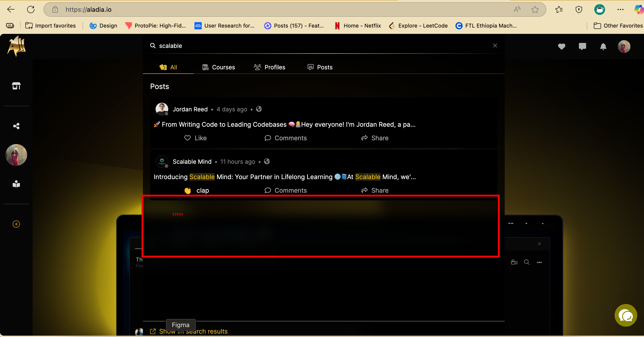Click globe visibility icon on Scalable Mind post
This screenshot has width=644, height=337.
[x=267, y=161]
